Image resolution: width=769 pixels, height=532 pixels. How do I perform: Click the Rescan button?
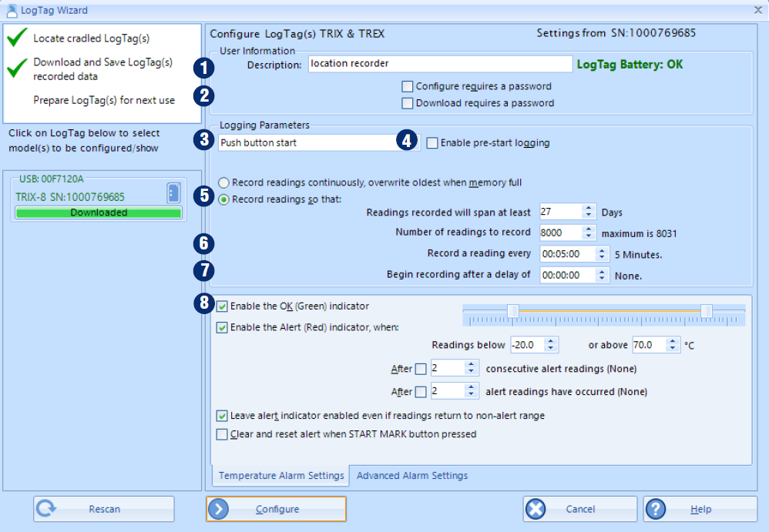pos(104,509)
